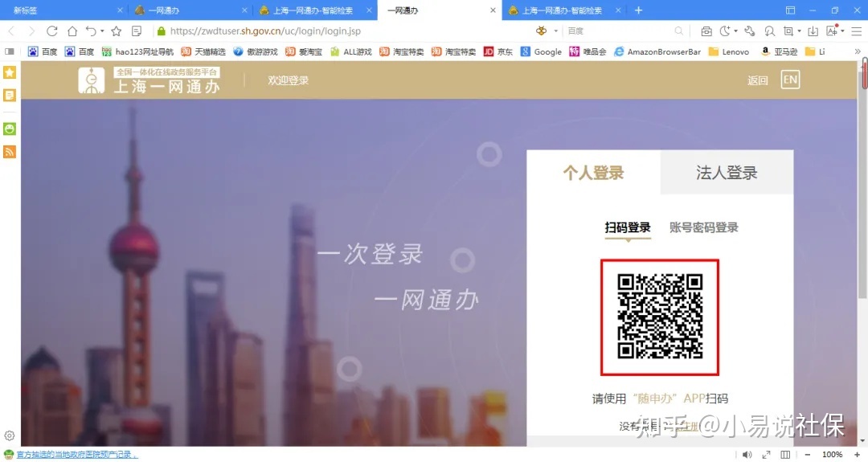Expand the translate dropdown arrow
The image size is (868, 462).
[x=842, y=31]
